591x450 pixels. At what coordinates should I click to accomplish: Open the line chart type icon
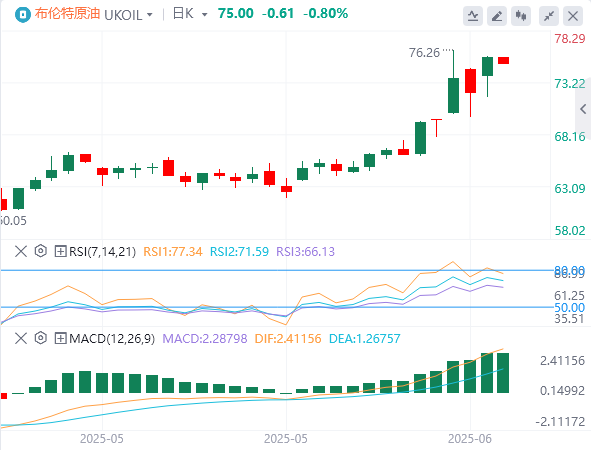(x=473, y=16)
